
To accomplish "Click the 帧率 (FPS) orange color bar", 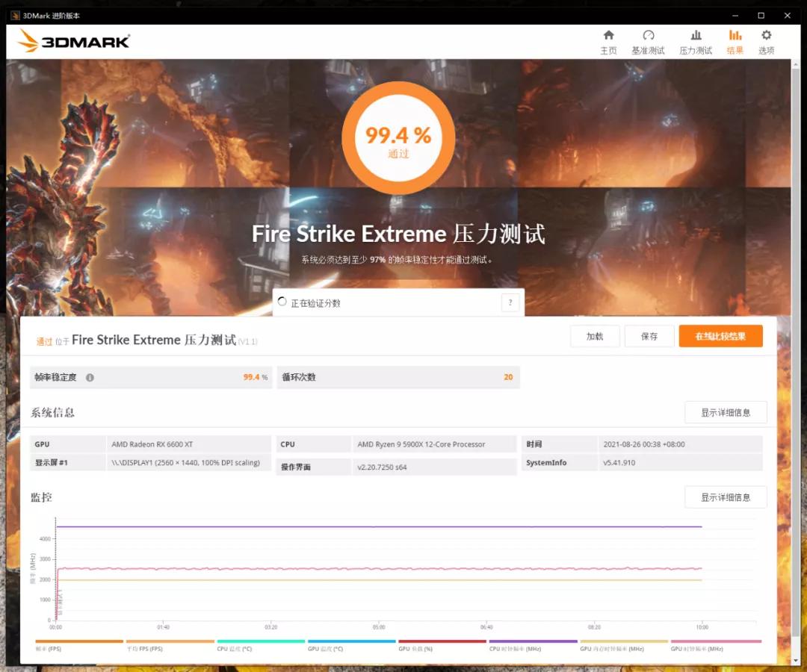I will click(x=78, y=641).
